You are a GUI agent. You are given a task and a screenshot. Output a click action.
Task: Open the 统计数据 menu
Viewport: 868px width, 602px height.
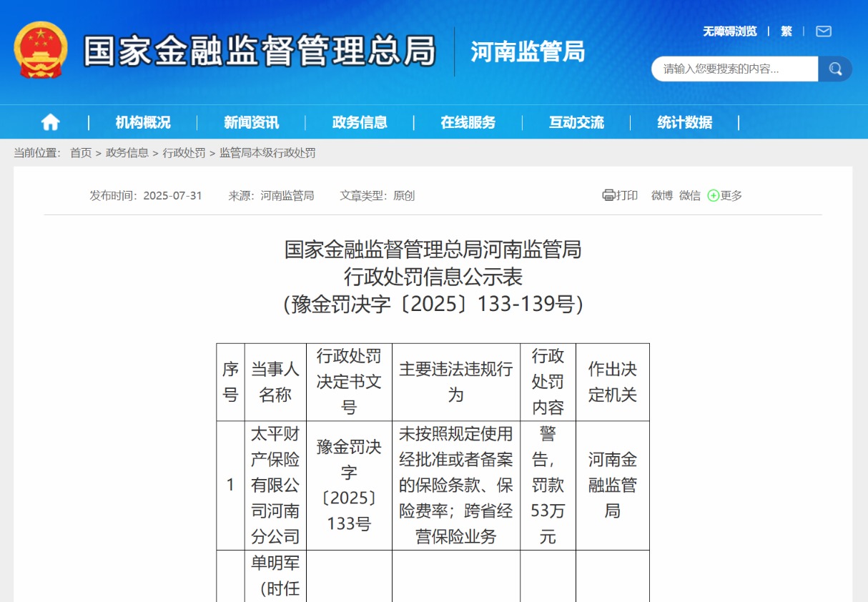685,122
